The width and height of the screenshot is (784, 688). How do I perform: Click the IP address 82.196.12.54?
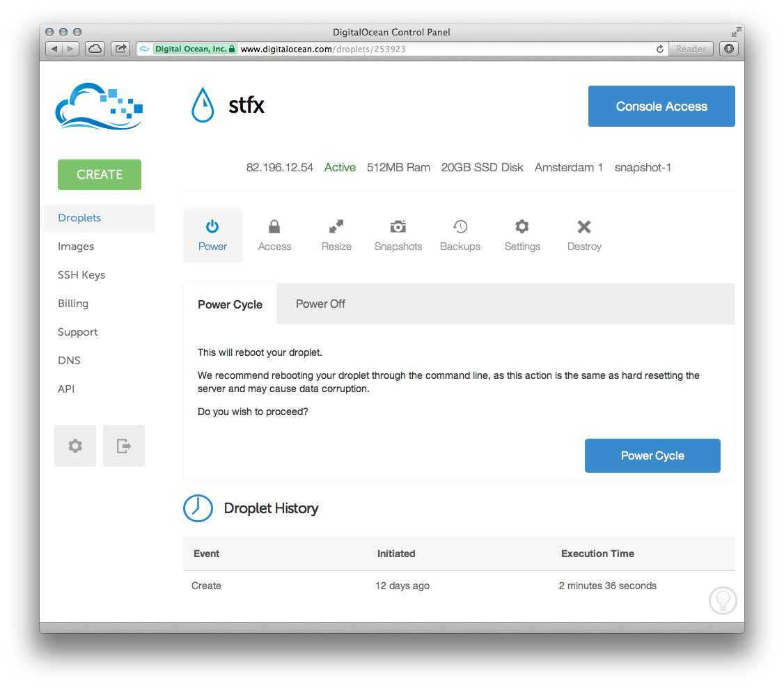(x=279, y=168)
